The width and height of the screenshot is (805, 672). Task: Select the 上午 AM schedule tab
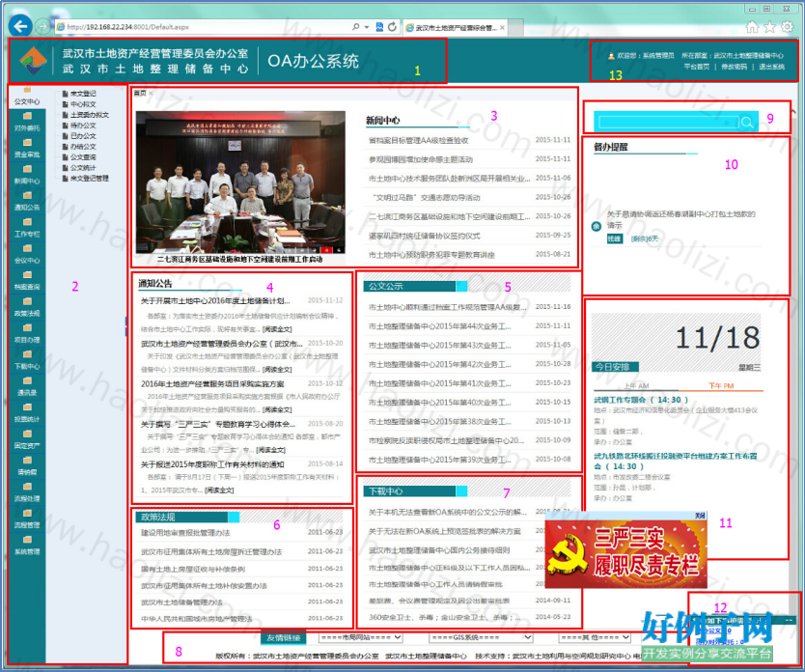click(637, 385)
